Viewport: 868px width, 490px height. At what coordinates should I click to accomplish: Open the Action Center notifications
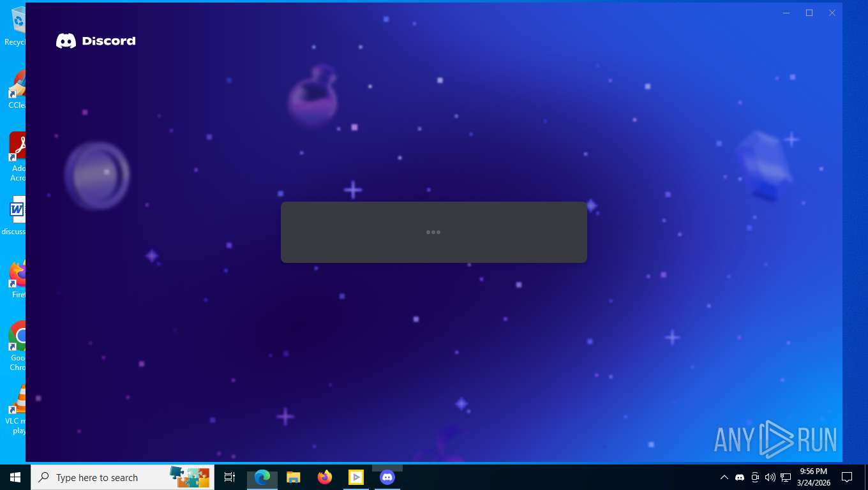(x=847, y=477)
